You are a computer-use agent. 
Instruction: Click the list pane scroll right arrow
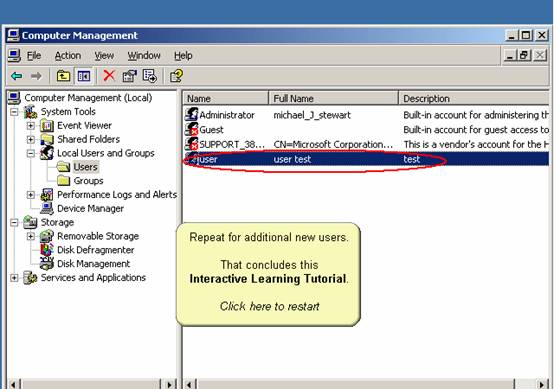(x=542, y=384)
